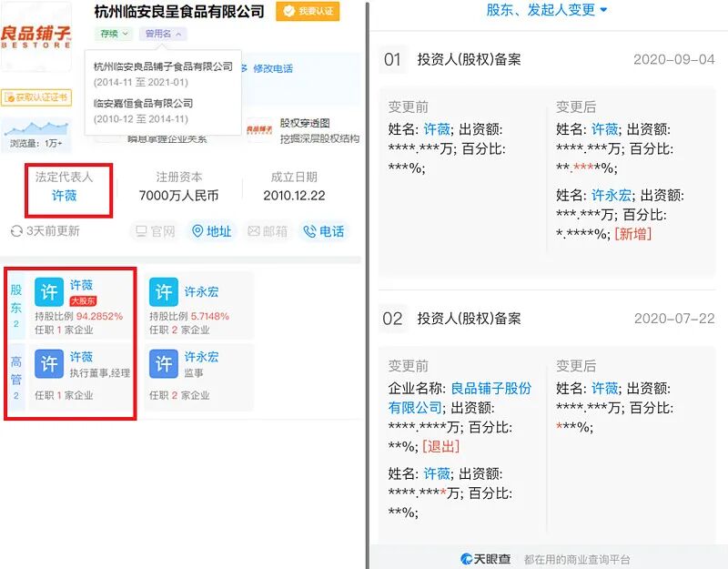
Task: Open 良品铺子股份有限公司 link in record 02
Action: [x=460, y=398]
